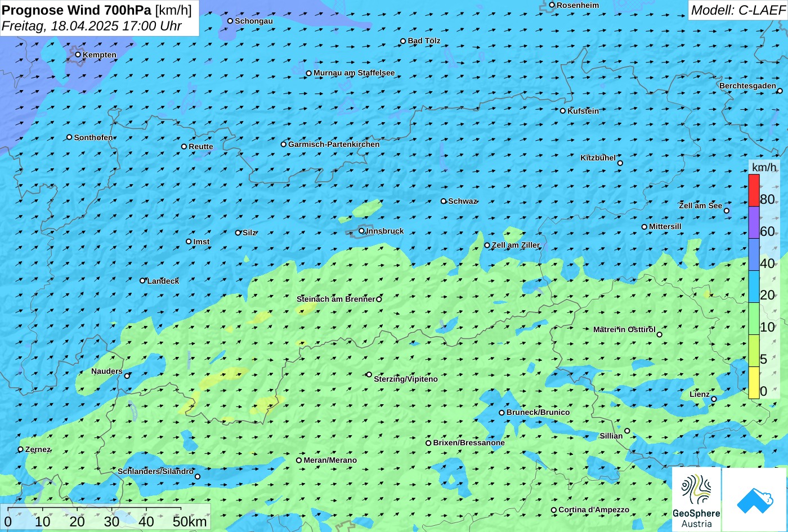Image resolution: width=788 pixels, height=532 pixels.
Task: Click the Matrei in Osttirol marker
Action: (660, 334)
